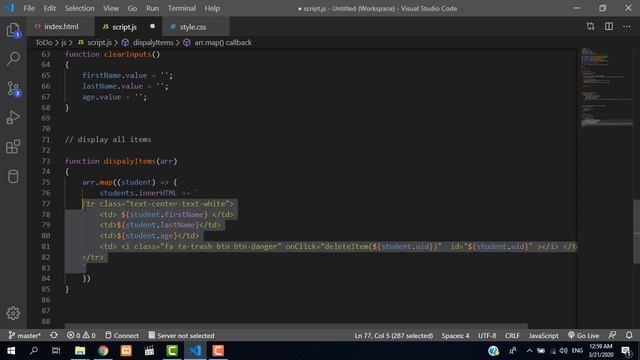The height and width of the screenshot is (360, 640).
Task: Open the Terminal menu
Action: (x=182, y=8)
